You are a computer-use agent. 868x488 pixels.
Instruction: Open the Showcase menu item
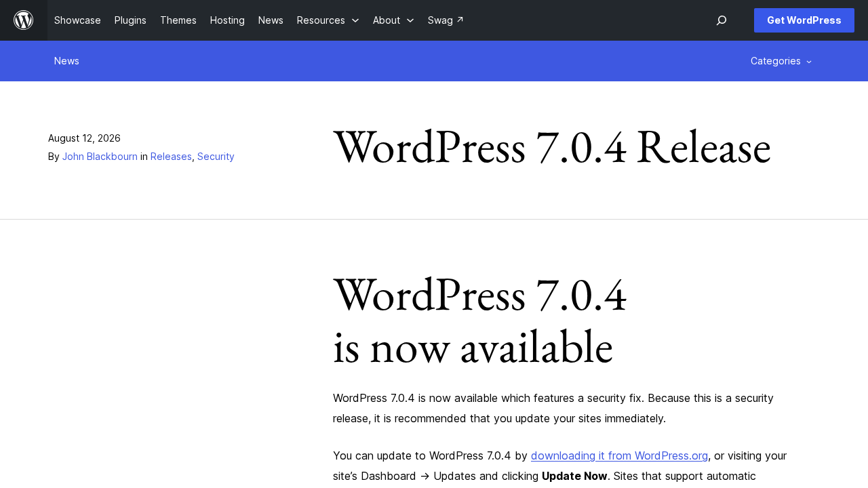click(x=77, y=20)
